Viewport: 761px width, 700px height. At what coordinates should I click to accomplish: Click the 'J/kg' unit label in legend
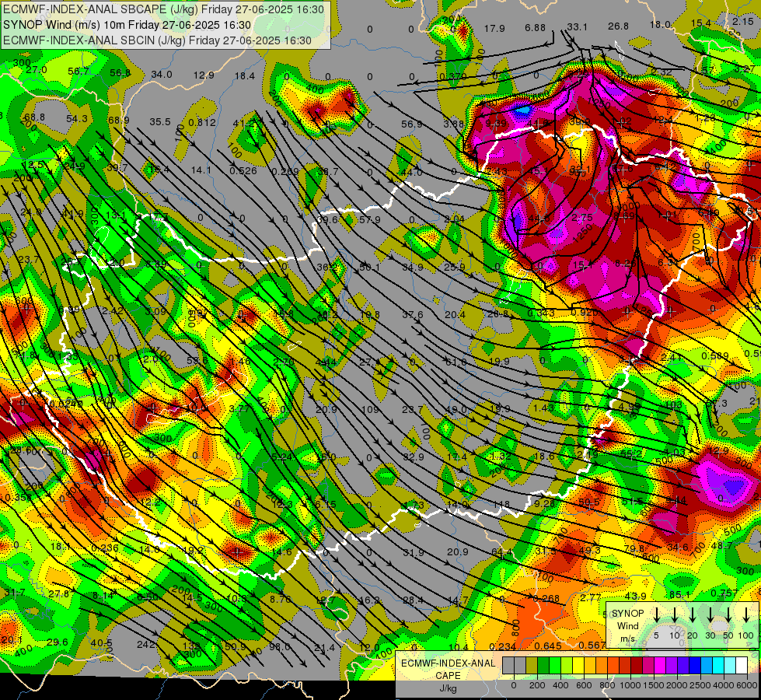pos(448,688)
